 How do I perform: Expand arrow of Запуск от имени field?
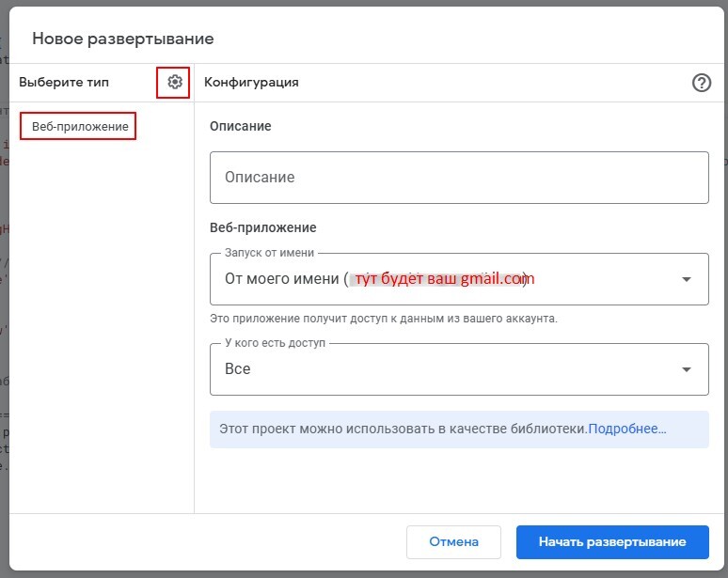tap(687, 279)
